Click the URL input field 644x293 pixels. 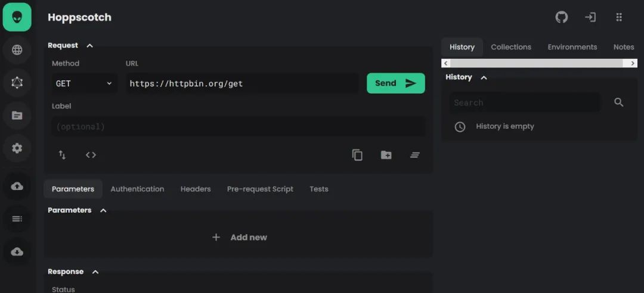(x=241, y=83)
